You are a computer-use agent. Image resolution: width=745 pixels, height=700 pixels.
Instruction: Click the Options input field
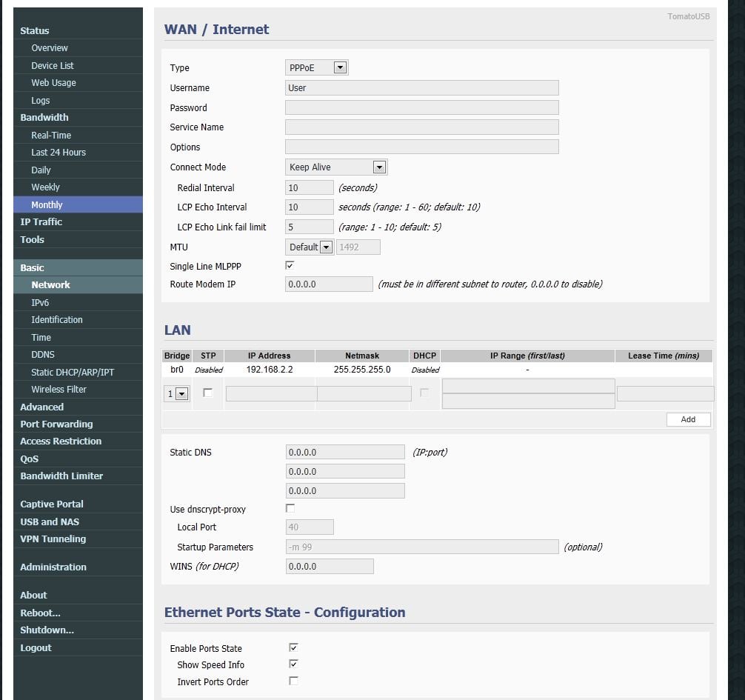click(422, 147)
